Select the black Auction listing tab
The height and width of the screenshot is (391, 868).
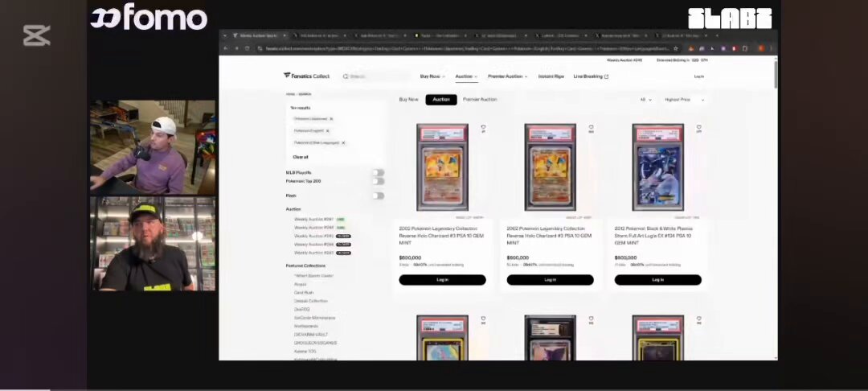[x=441, y=100]
